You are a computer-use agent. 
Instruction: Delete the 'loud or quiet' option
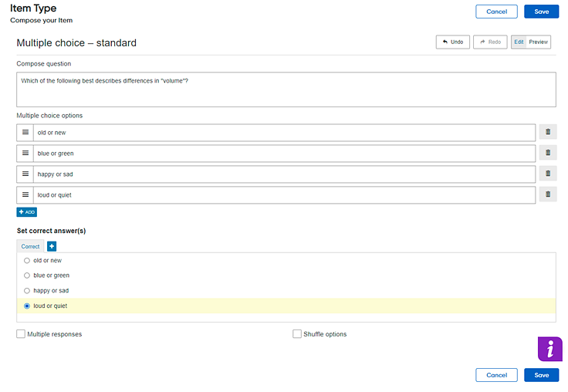[548, 194]
